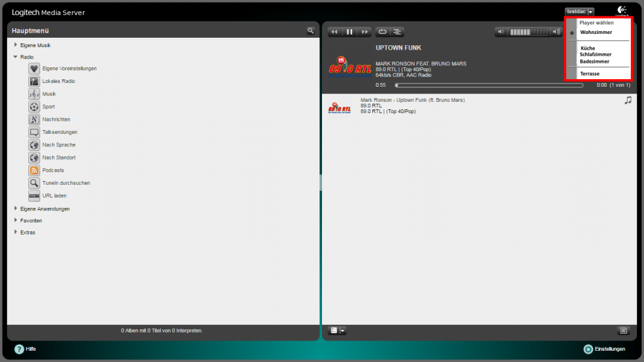The width and height of the screenshot is (644, 362).
Task: Open TuneIn durchsuchen magnifier icon
Action: [x=34, y=183]
